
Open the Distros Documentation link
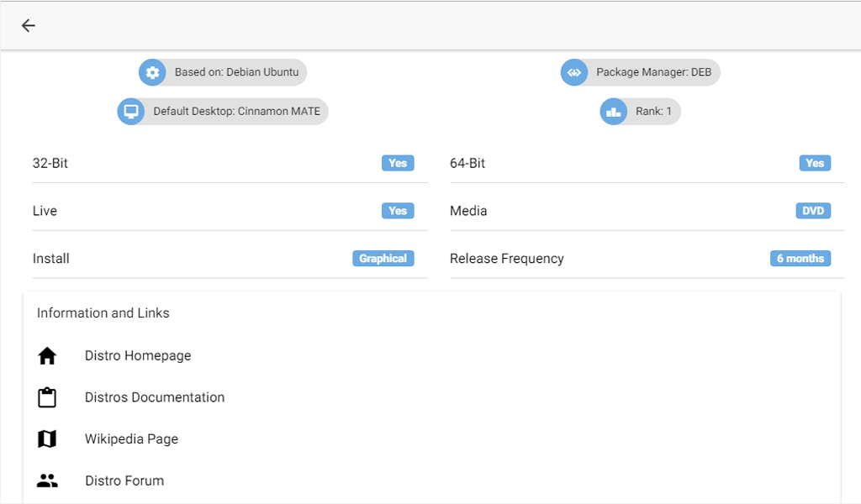tap(155, 397)
